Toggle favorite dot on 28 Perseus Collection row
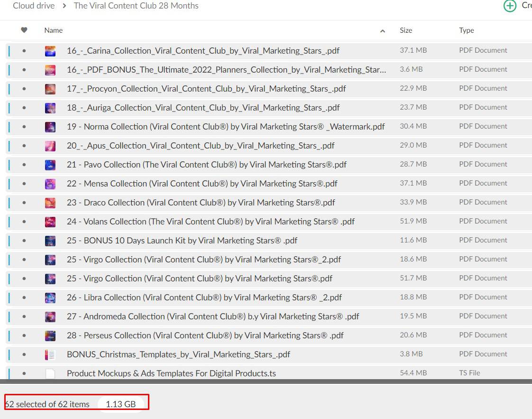 tap(24, 335)
